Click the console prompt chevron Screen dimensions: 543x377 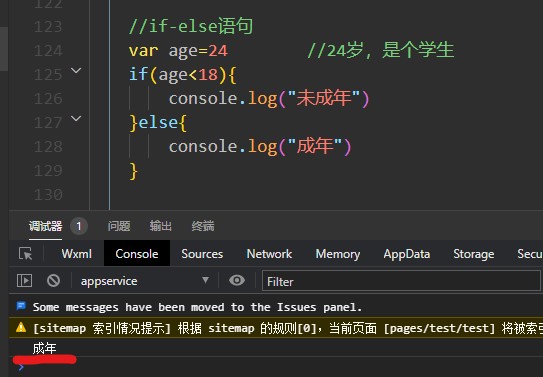(21, 367)
